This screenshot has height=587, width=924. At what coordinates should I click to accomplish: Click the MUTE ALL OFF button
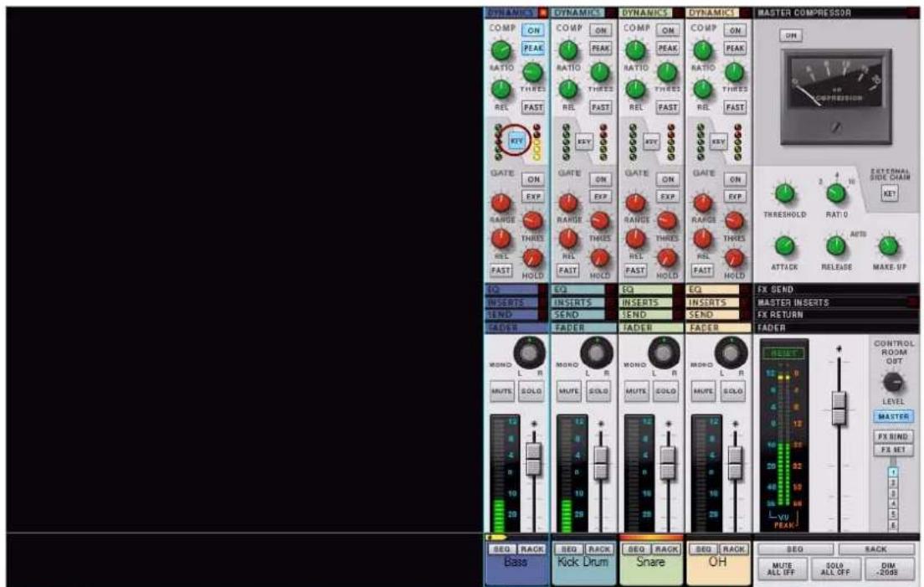pyautogui.click(x=782, y=569)
